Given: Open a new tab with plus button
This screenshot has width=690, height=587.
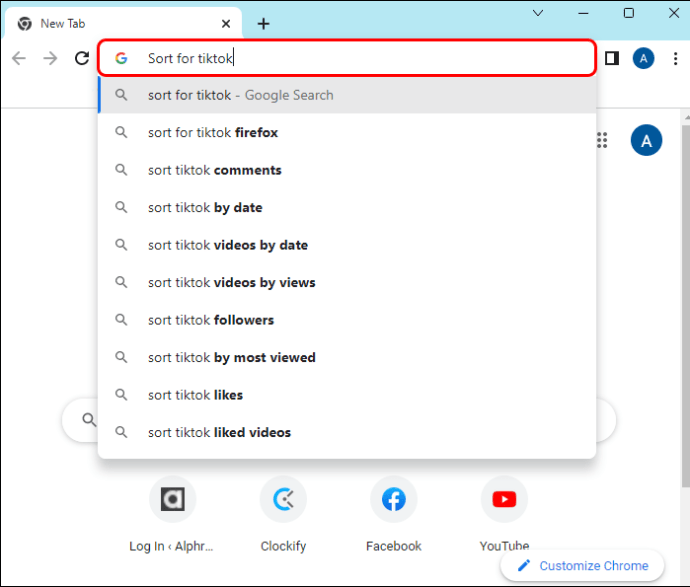Looking at the screenshot, I should (263, 23).
